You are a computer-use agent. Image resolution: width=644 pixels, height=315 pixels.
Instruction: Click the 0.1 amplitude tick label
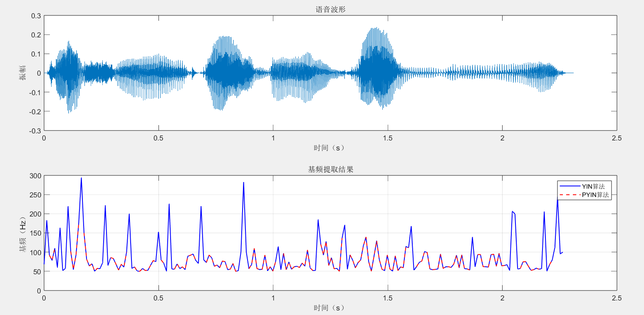click(37, 54)
